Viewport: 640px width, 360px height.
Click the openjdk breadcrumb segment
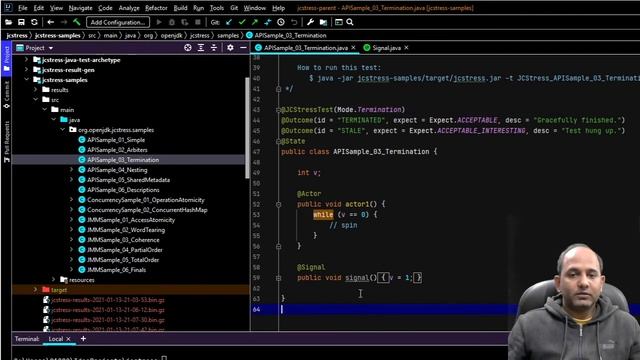171,36
